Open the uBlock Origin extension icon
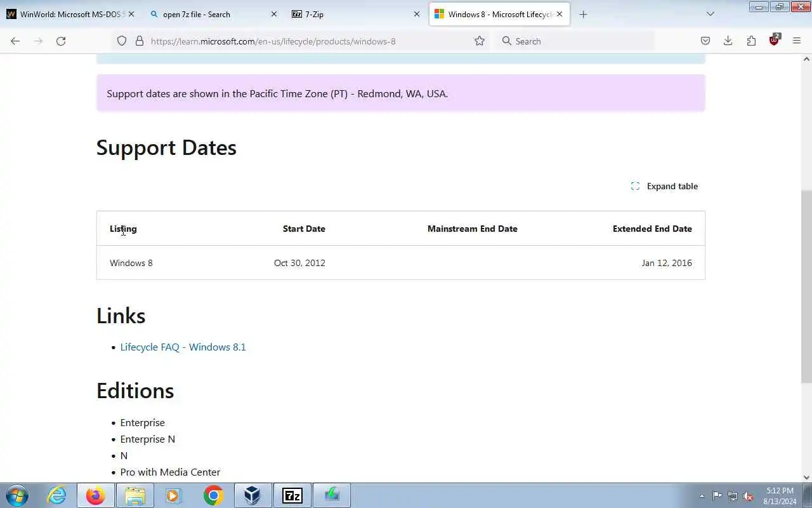Image resolution: width=812 pixels, height=508 pixels. [x=774, y=40]
